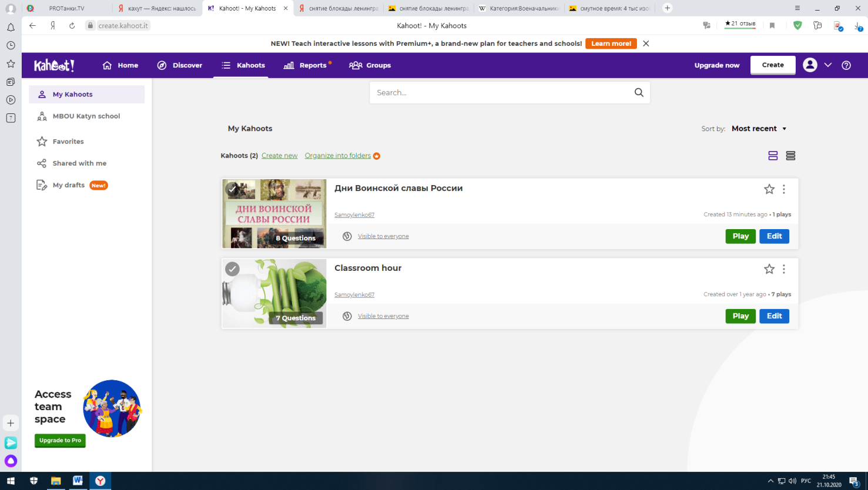Close the Premium+ announcement banner
Viewport: 868px width, 490px height.
(x=646, y=43)
